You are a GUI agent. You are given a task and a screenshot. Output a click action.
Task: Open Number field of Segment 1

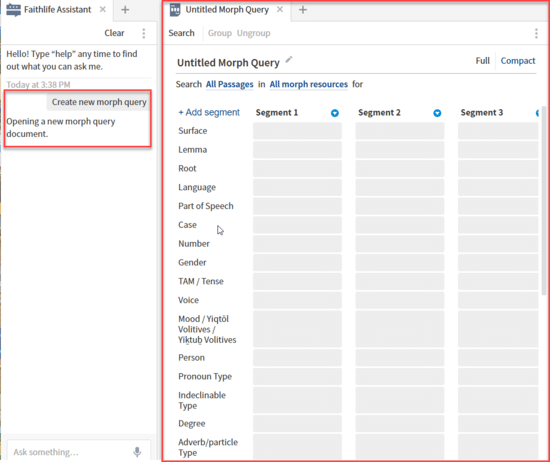click(297, 244)
